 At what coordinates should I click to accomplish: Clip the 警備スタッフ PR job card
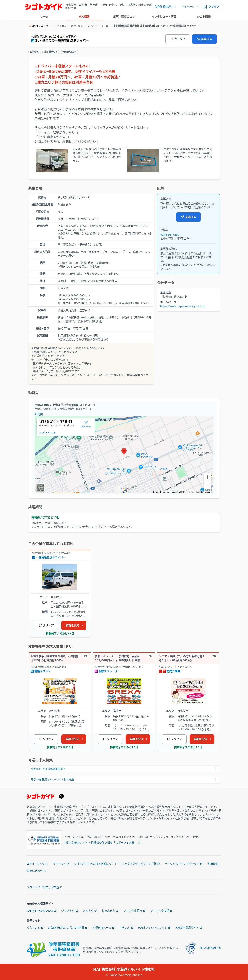point(46,739)
